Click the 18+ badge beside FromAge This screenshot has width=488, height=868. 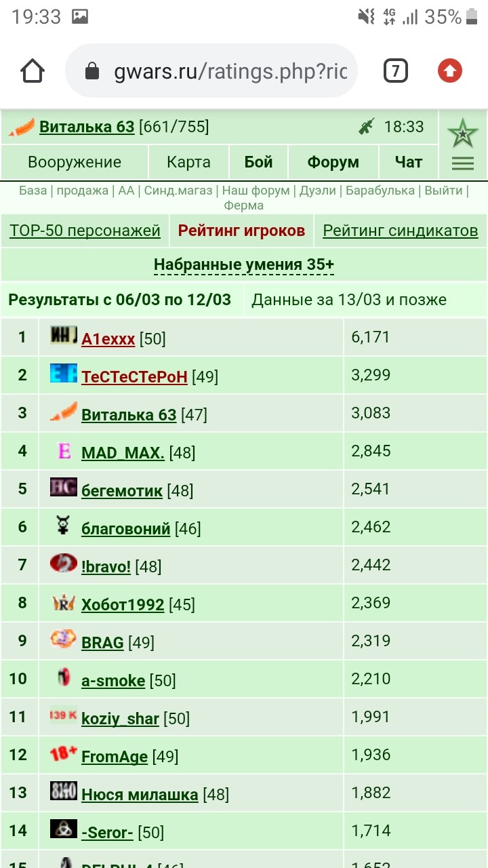point(64,753)
